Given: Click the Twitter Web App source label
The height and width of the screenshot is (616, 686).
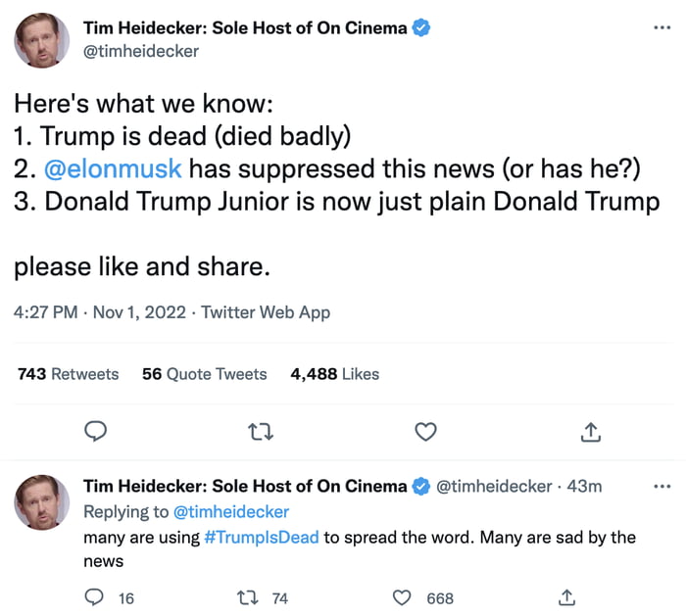Looking at the screenshot, I should tap(266, 312).
